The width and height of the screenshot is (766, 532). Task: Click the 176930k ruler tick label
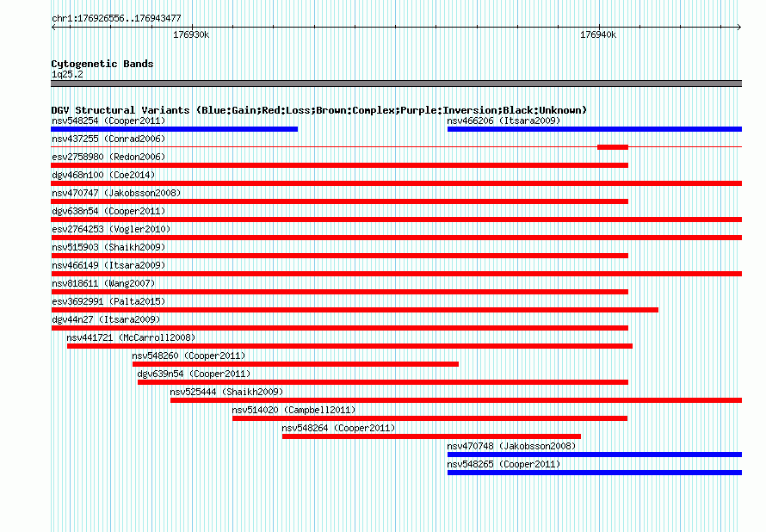click(191, 34)
